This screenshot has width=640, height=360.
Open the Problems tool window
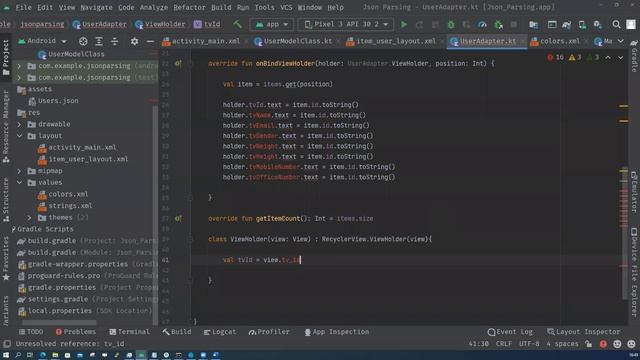click(x=75, y=332)
